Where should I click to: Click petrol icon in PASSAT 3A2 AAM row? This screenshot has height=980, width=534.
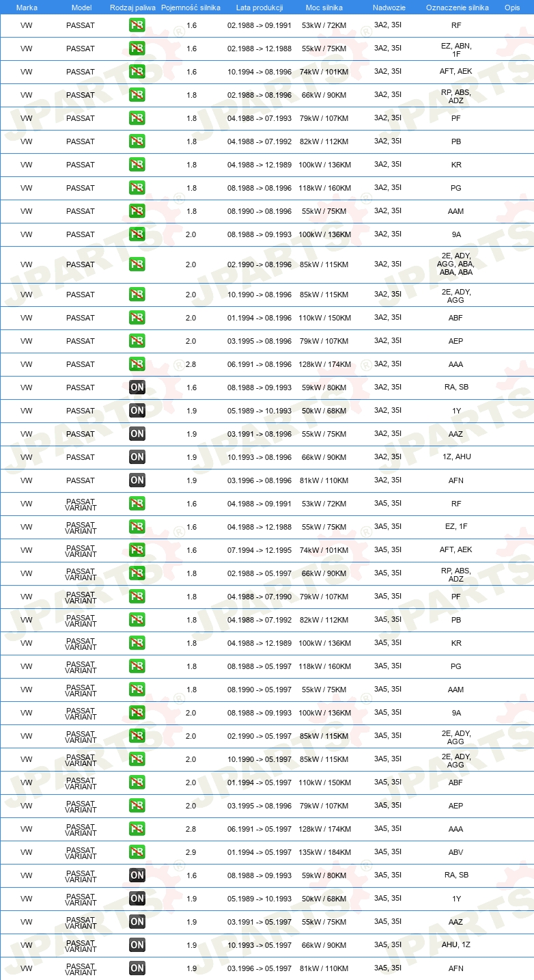tap(137, 211)
